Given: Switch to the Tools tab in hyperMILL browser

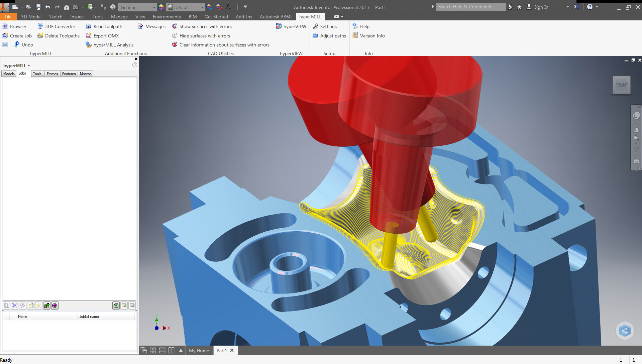Looking at the screenshot, I should point(37,74).
